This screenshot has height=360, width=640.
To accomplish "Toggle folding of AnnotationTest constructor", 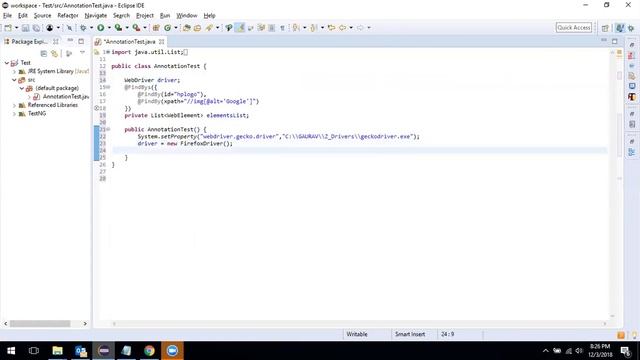I will point(108,129).
